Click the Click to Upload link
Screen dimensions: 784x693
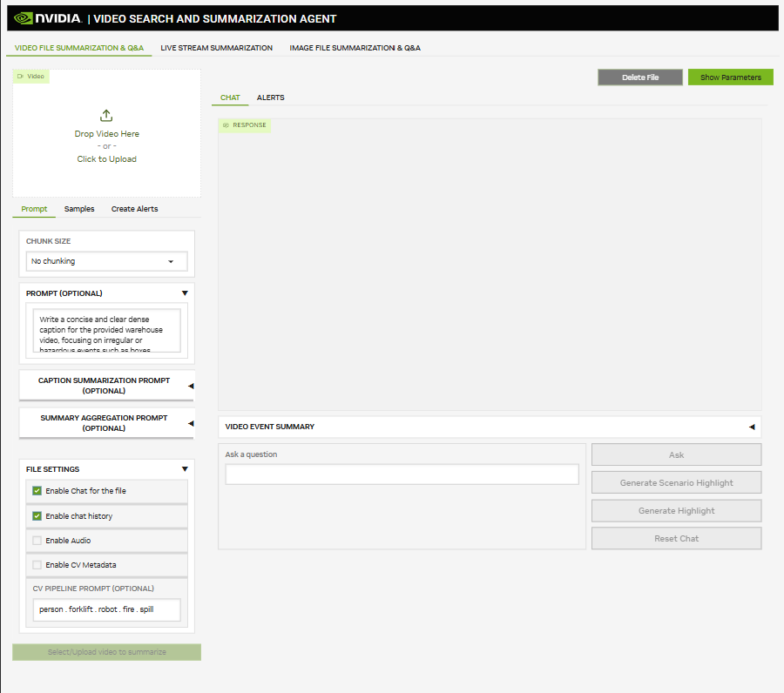click(x=106, y=158)
